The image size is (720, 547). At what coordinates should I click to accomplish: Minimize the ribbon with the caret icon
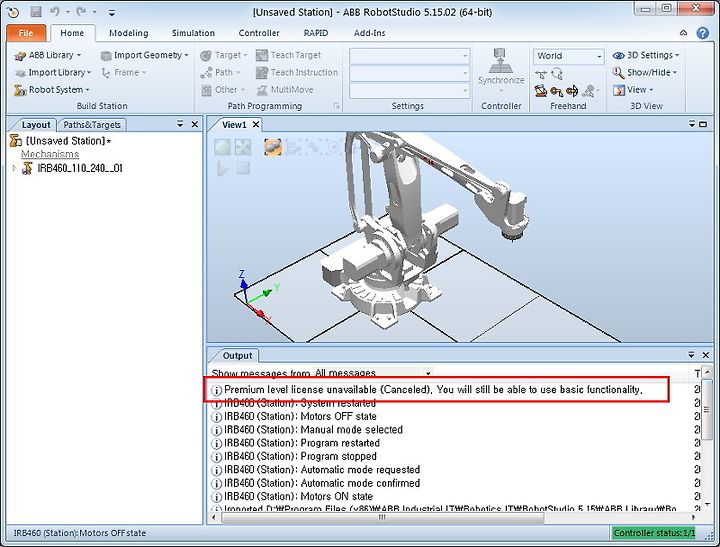coord(683,33)
